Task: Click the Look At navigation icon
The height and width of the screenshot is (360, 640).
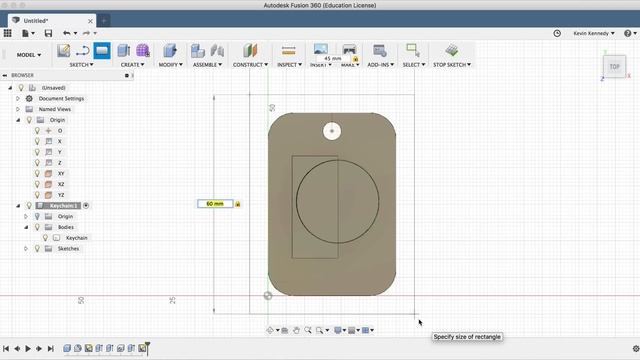Action: (285, 330)
